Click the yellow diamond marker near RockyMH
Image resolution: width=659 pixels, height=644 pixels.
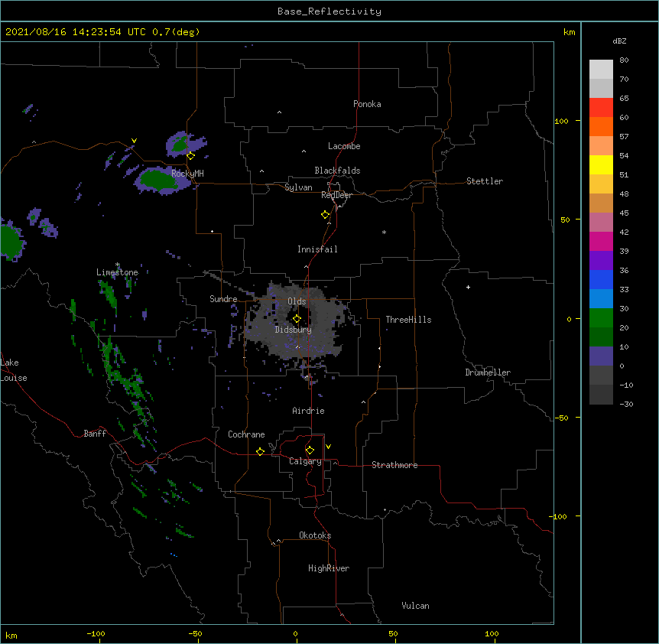[x=190, y=156]
